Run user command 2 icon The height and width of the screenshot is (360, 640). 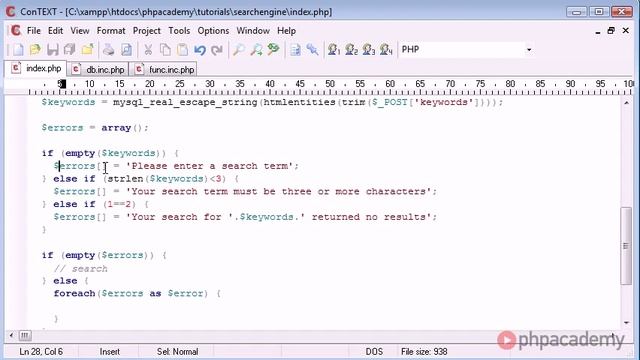point(351,50)
